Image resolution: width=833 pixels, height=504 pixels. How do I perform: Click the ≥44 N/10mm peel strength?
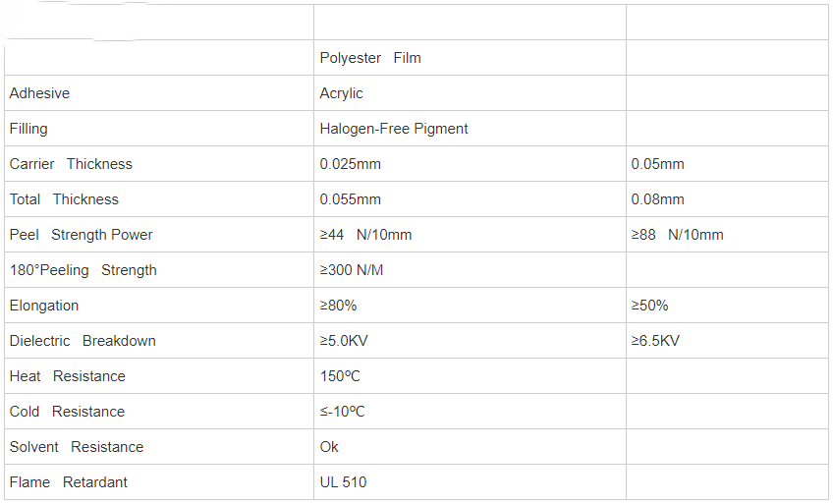(x=365, y=235)
